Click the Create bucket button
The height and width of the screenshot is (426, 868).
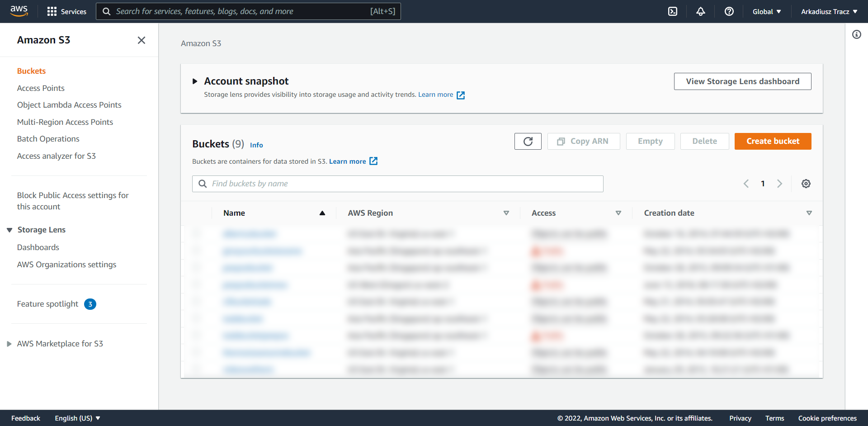click(x=773, y=141)
